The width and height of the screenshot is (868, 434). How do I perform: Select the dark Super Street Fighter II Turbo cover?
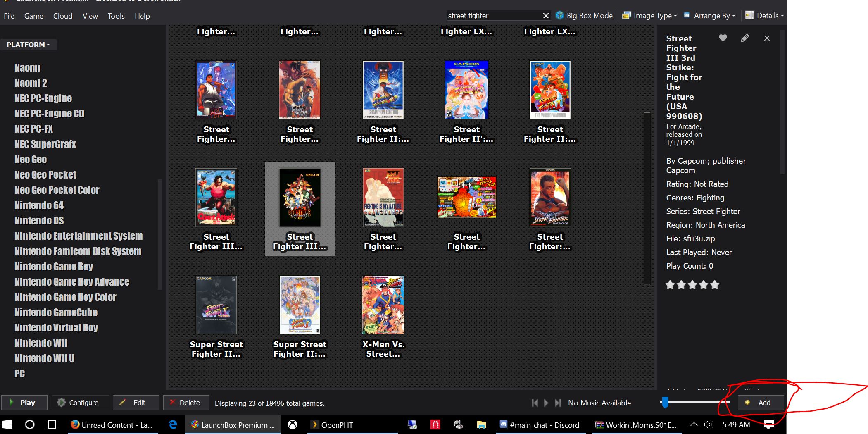coord(216,305)
